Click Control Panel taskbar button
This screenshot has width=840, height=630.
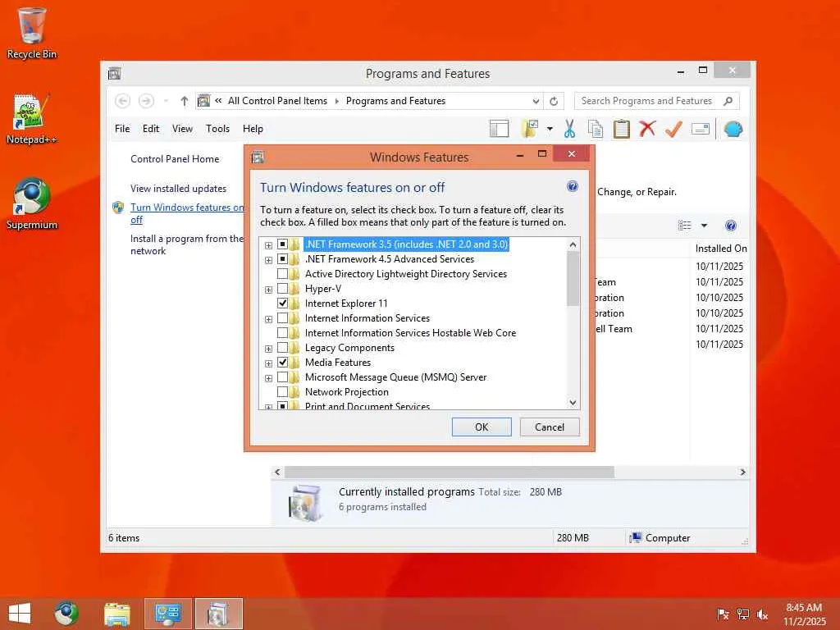click(167, 614)
